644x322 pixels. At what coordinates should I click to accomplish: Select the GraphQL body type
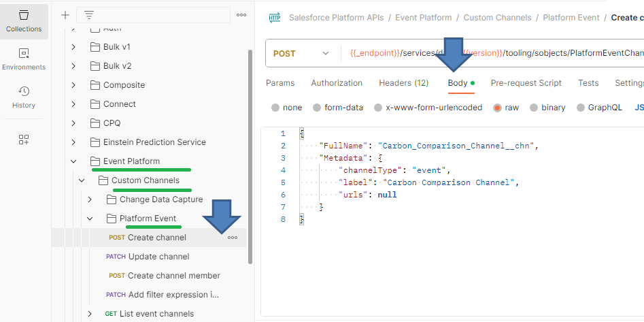tap(580, 108)
